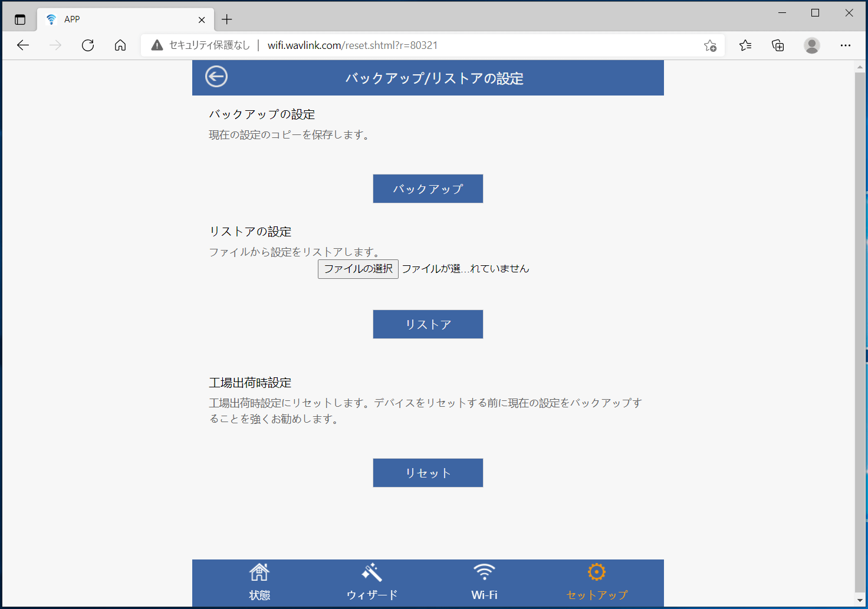The width and height of the screenshot is (868, 609).
Task: Open the ウィザード wizard tab
Action: click(372, 582)
